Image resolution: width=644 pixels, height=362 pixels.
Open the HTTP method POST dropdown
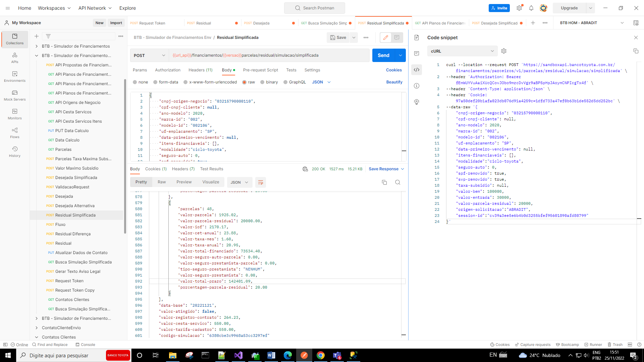click(x=149, y=55)
